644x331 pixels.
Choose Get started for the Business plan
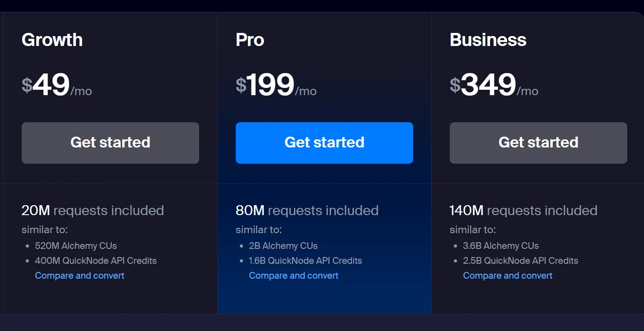pos(538,143)
